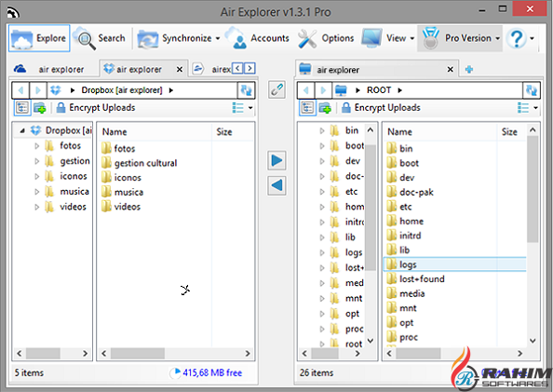Open the Search tool
Viewport: 553px width, 392px height.
pos(101,38)
